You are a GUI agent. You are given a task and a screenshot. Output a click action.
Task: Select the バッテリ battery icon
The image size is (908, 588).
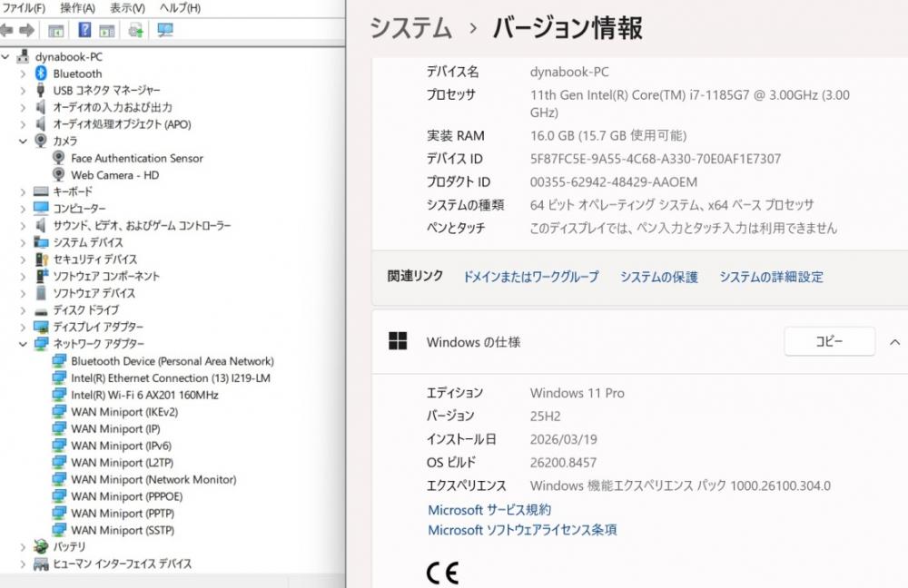[41, 546]
